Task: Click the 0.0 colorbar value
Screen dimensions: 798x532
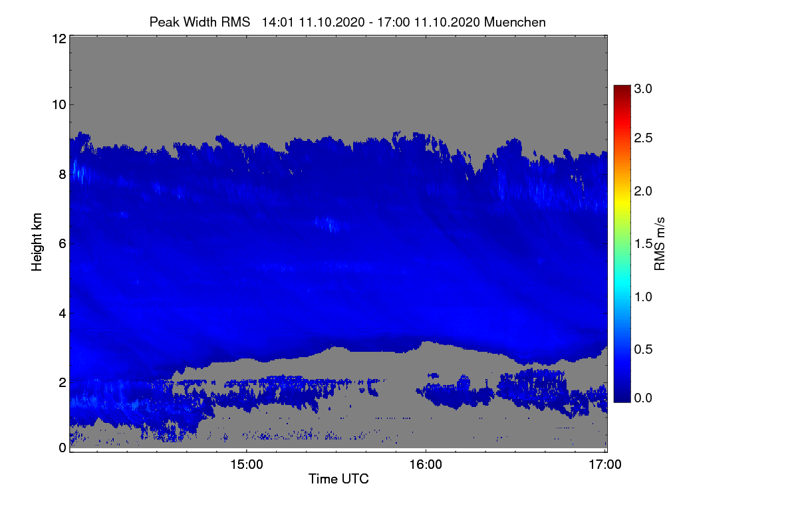Action: click(644, 398)
